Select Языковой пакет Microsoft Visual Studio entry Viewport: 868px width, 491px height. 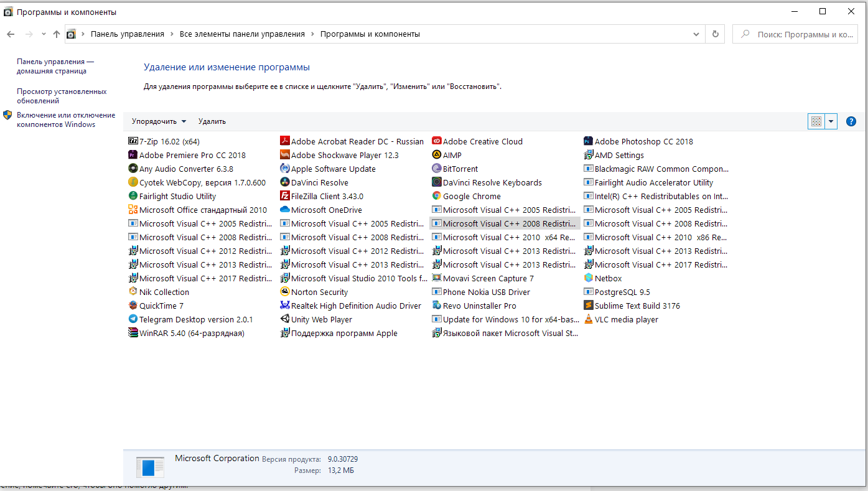[505, 333]
